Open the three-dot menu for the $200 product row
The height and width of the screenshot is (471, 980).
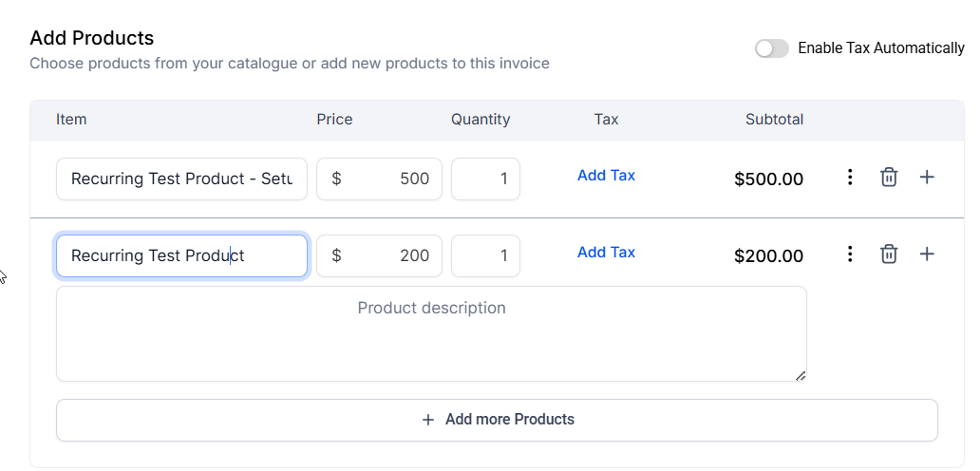pos(850,254)
